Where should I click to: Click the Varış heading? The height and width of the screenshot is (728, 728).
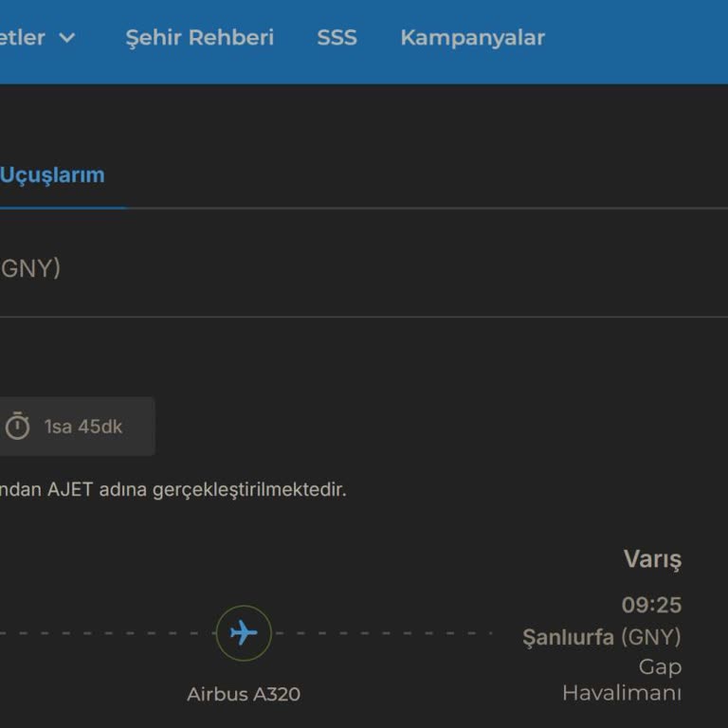652,559
